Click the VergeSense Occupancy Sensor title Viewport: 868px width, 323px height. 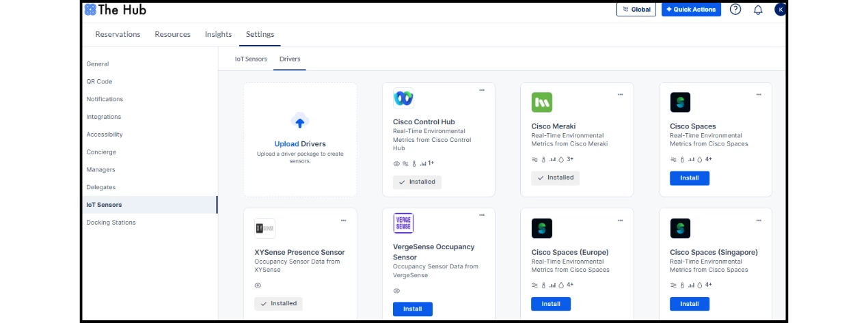point(434,252)
